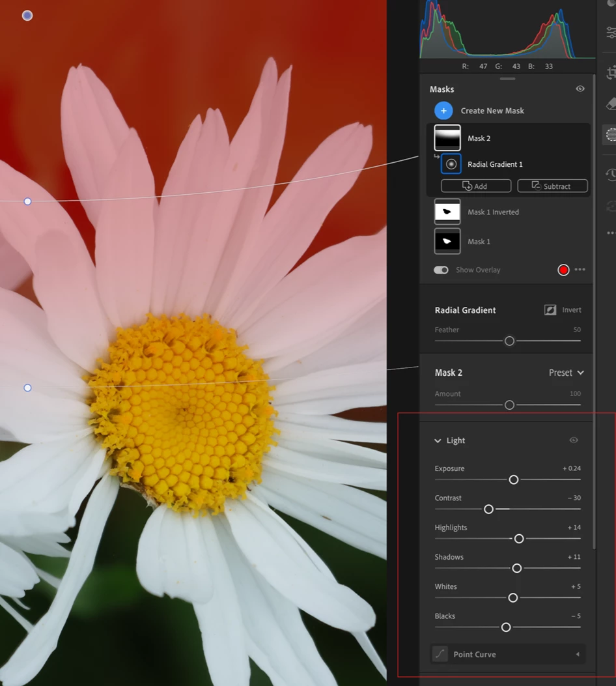616x686 pixels.
Task: Click the Whites slider handle
Action: coord(513,597)
